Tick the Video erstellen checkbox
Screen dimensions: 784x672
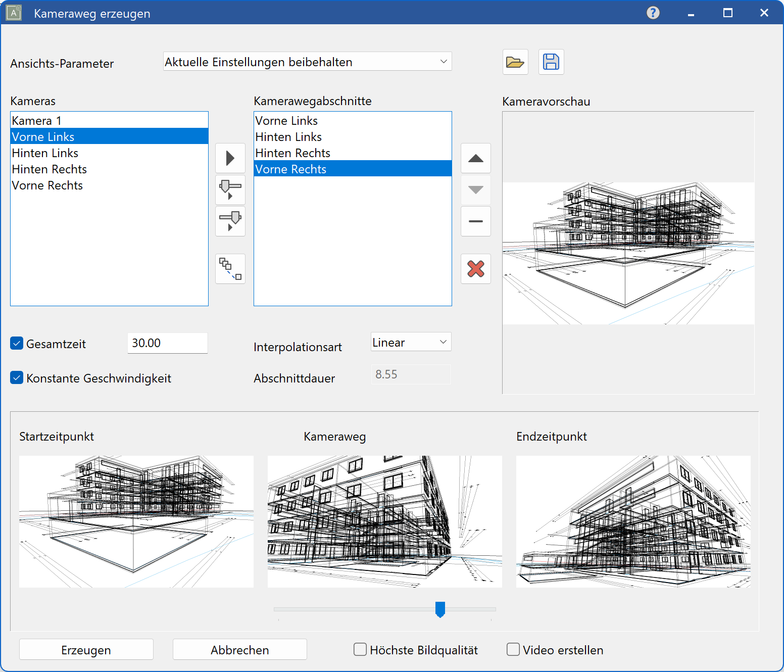tap(513, 649)
